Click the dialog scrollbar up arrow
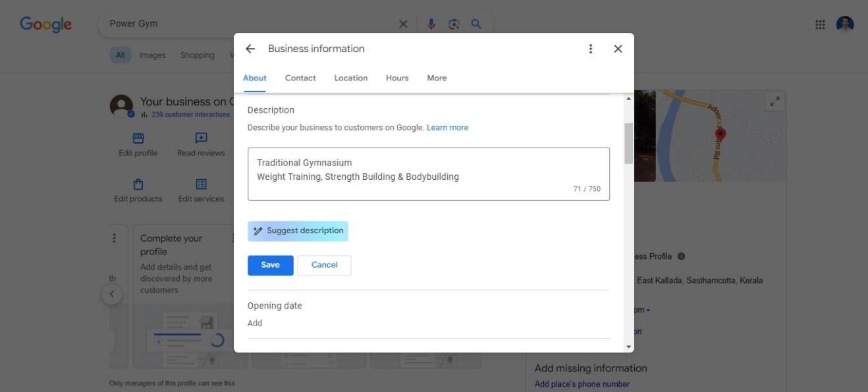This screenshot has height=392, width=868. (x=628, y=99)
